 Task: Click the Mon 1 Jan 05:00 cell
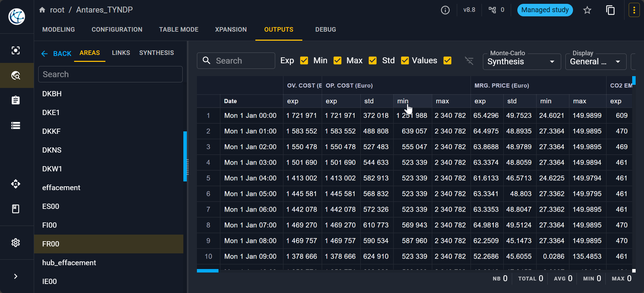pyautogui.click(x=252, y=194)
